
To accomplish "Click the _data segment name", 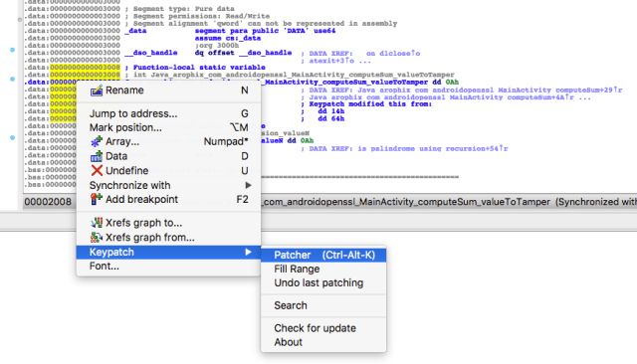I will (x=135, y=31).
